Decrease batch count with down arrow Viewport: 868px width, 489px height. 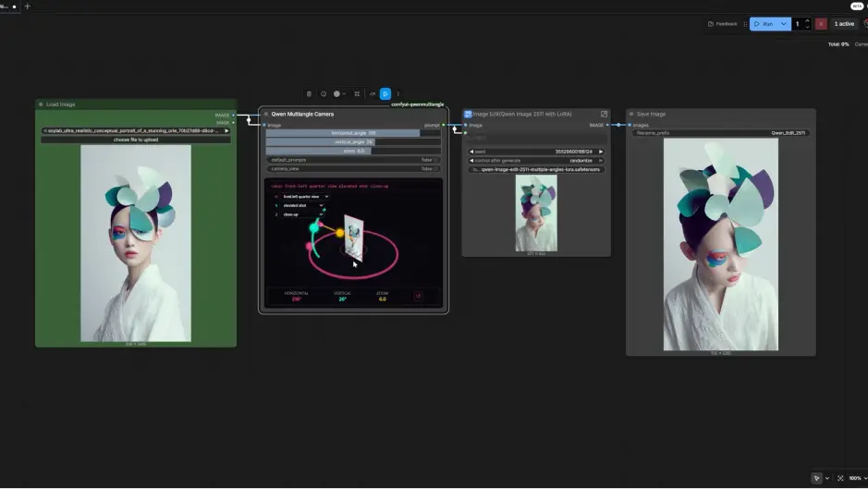pos(807,27)
